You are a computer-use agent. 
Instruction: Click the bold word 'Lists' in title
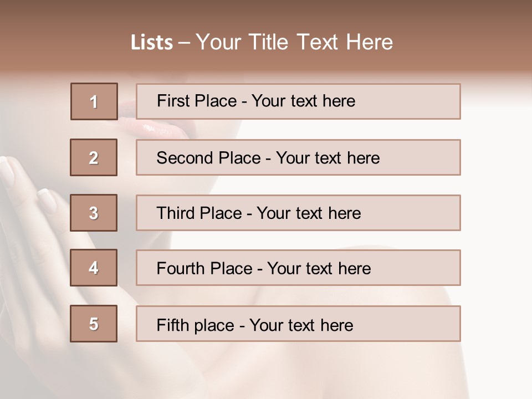[152, 43]
